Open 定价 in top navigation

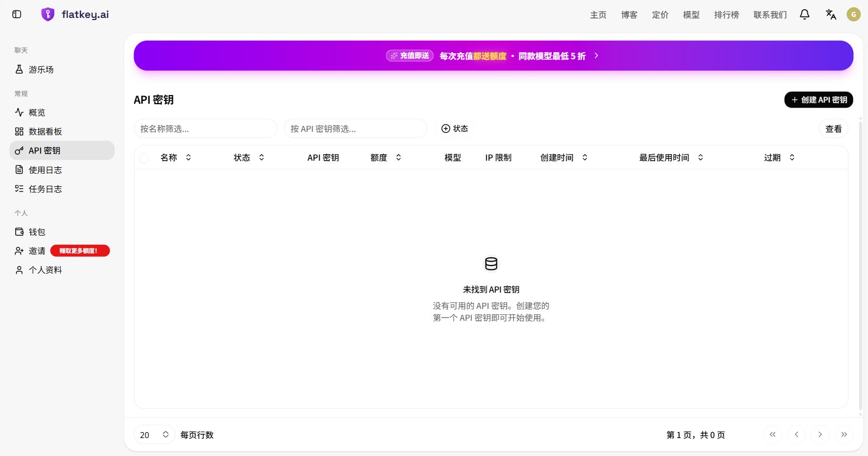[660, 15]
